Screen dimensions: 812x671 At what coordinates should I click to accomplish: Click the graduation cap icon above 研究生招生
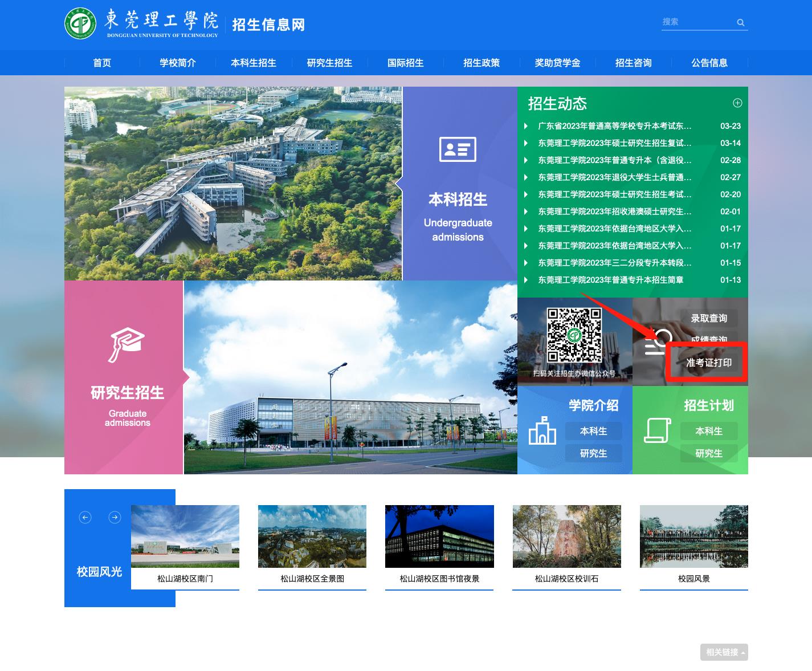pyautogui.click(x=127, y=344)
